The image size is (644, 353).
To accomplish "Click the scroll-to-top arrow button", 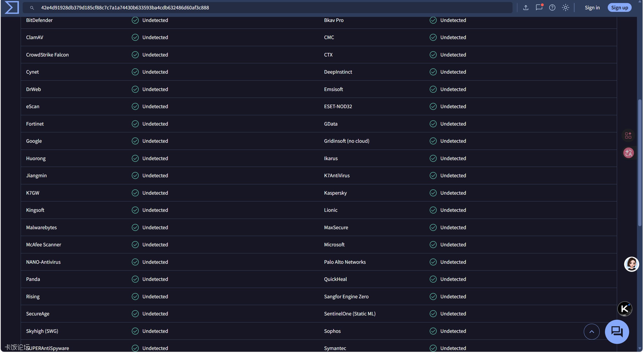I will (x=592, y=331).
